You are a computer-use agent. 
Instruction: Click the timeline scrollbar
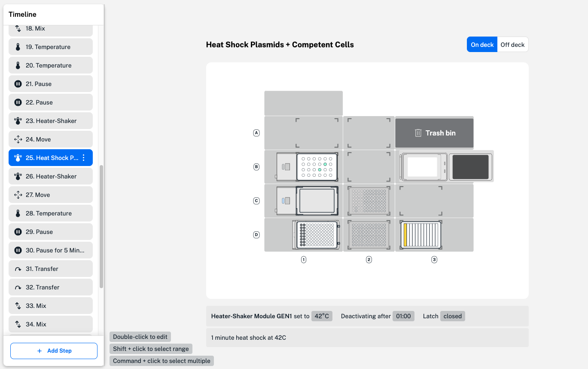pos(101,224)
